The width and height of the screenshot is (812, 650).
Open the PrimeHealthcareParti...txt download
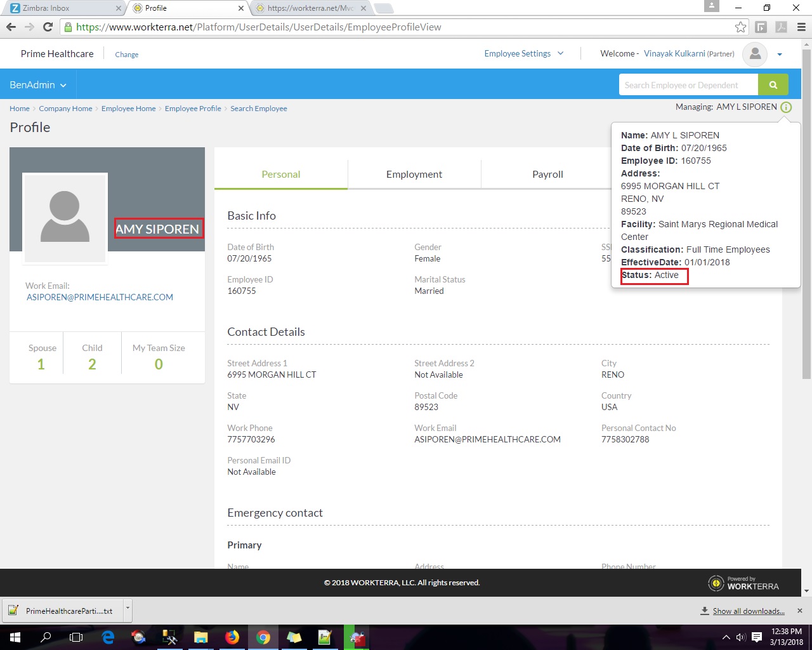coord(62,611)
